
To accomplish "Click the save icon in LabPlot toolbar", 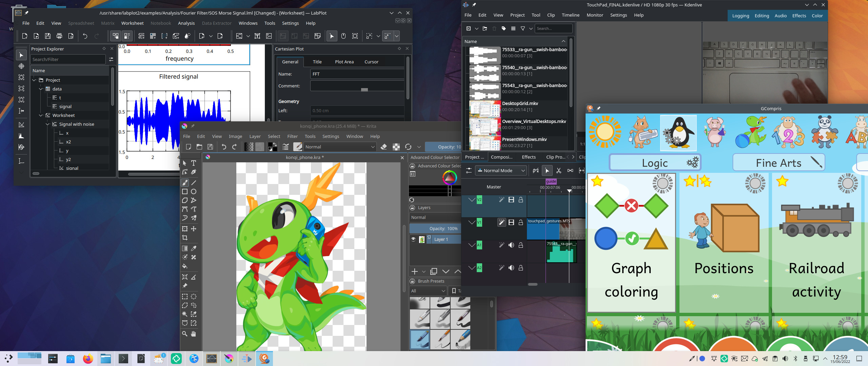I will pyautogui.click(x=48, y=36).
